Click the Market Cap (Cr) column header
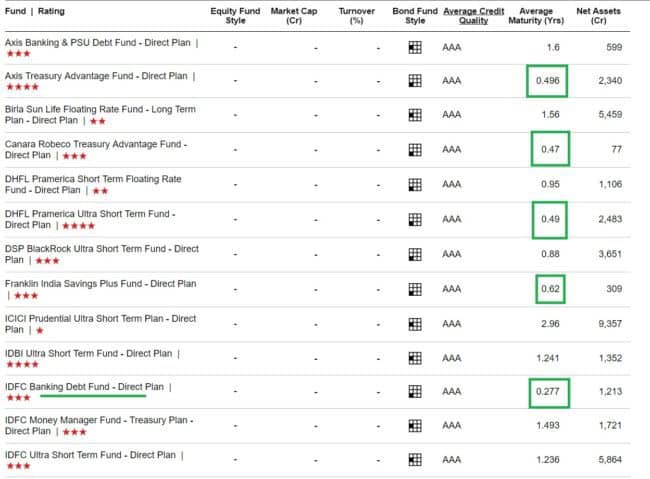Screen dimensions: 650x479 pos(294,16)
